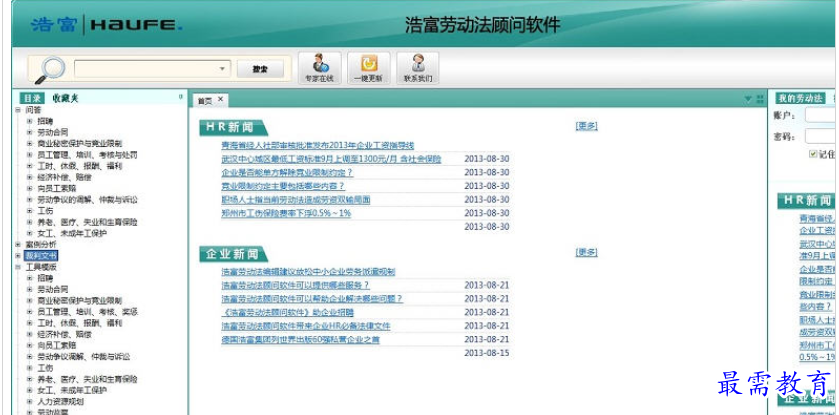
Task: Open the 企业是否能单方解除竞业限制约定 link
Action: tap(287, 173)
